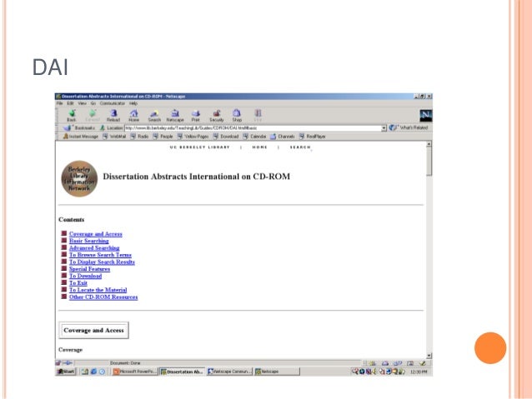Open the Security toolbar icon
The height and width of the screenshot is (399, 532).
[x=217, y=116]
